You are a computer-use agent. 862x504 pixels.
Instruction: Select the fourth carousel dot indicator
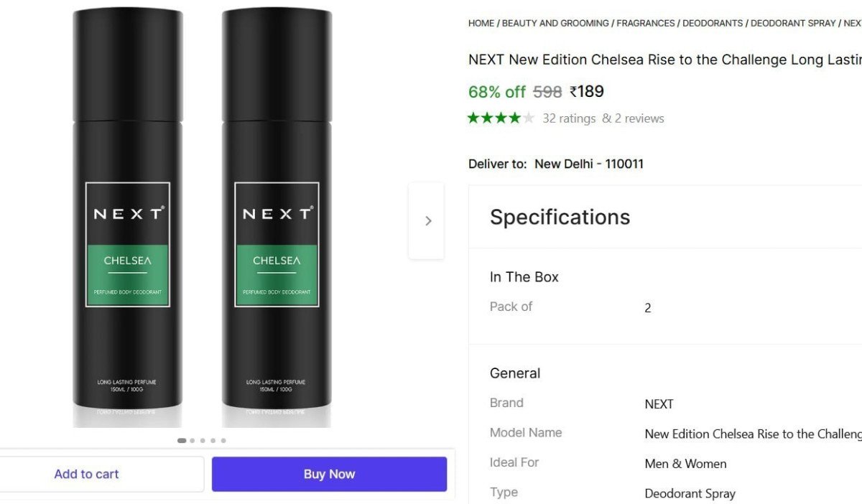pyautogui.click(x=213, y=441)
